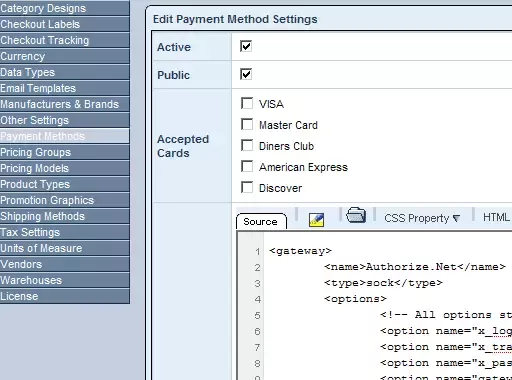
Task: Select Units of Measure
Action: [x=65, y=248]
